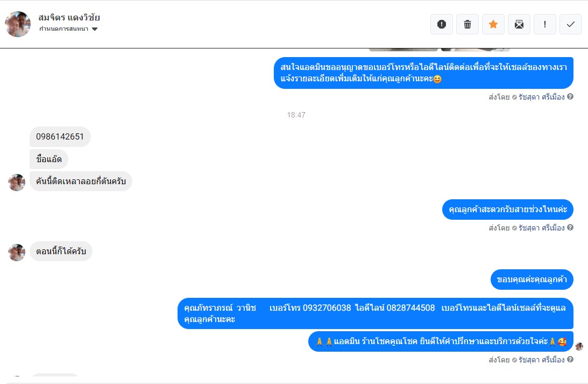Mark conversation as spam with exclamation circle icon
Viewport: 588px width, 384px height.
tap(441, 24)
